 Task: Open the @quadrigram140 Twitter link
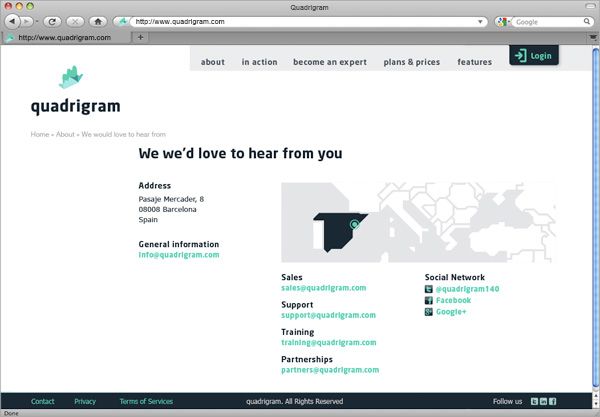(x=468, y=289)
